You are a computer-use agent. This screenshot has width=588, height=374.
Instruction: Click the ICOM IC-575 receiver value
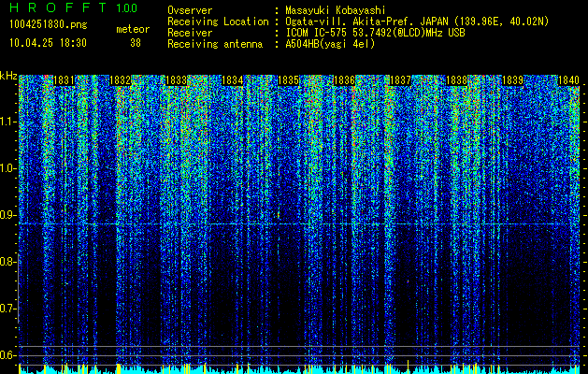tap(375, 33)
